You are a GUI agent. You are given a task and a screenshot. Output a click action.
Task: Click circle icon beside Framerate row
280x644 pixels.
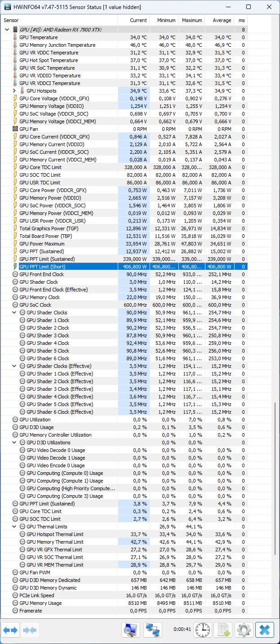click(15, 611)
